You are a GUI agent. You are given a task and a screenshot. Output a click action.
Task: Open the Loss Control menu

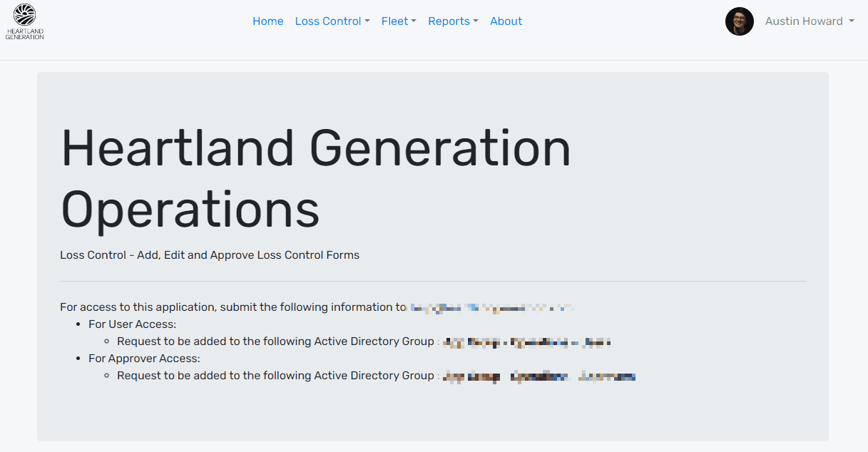[x=328, y=21]
